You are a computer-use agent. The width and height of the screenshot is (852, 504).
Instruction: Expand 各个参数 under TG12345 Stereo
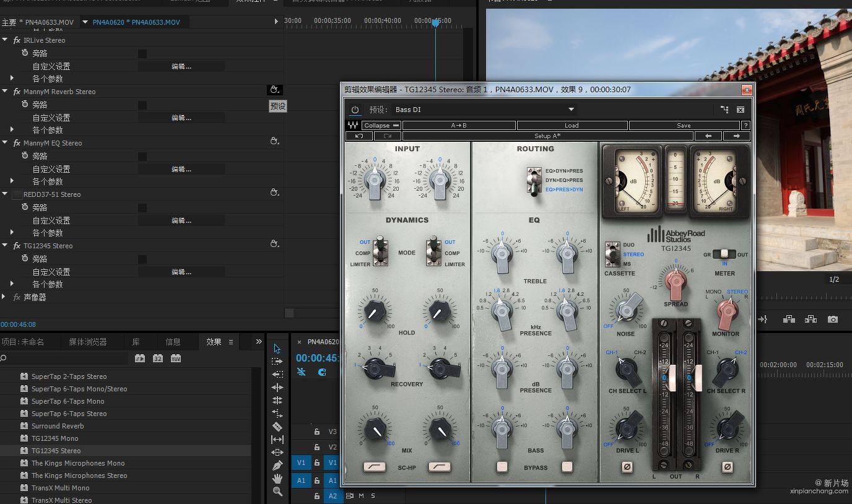[12, 284]
